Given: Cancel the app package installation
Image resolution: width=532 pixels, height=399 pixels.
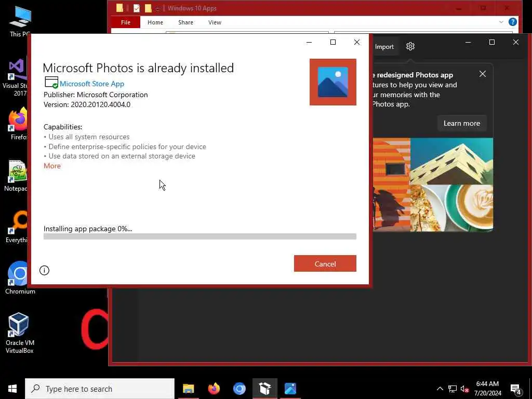Looking at the screenshot, I should pos(325,263).
